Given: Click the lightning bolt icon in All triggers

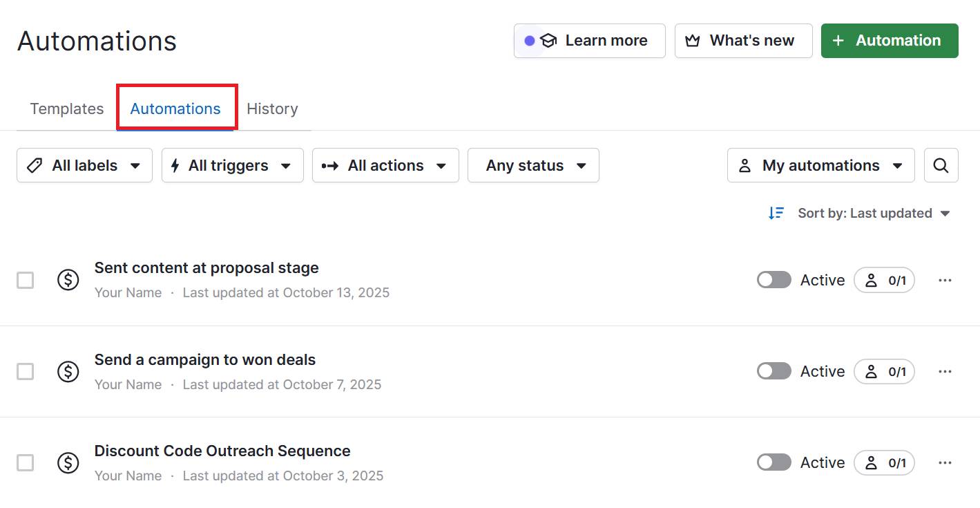Looking at the screenshot, I should 175,165.
